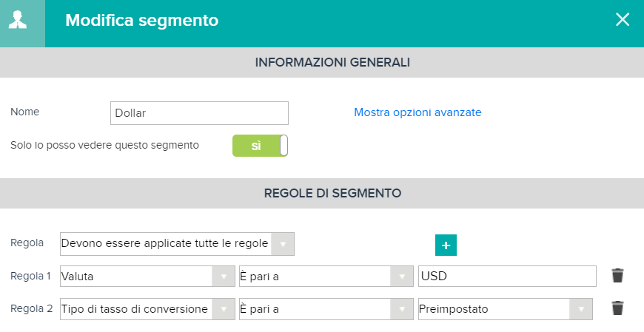Open 'Tipo di tasso di conversione' dropdown
The image size is (644, 332).
(147, 309)
